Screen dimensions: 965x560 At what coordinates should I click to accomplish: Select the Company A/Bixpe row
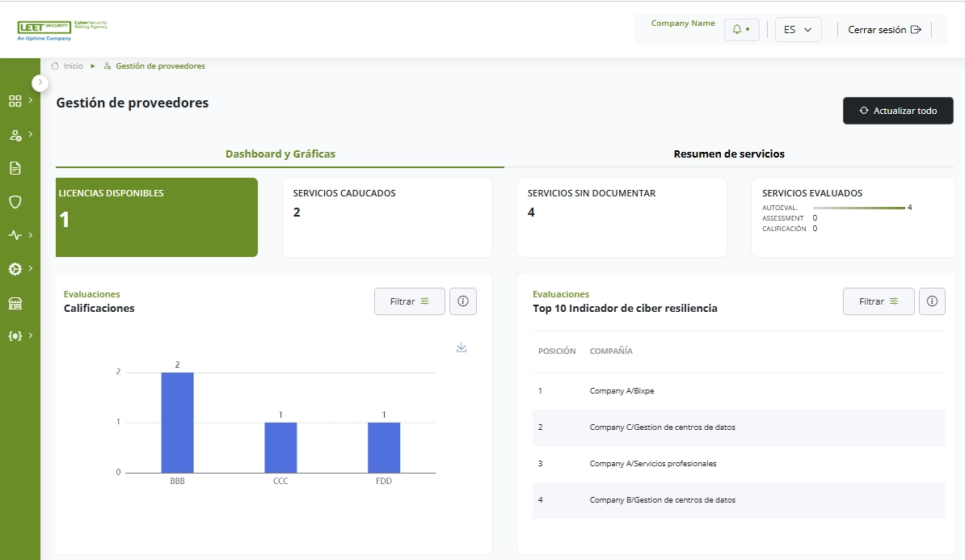pyautogui.click(x=739, y=391)
